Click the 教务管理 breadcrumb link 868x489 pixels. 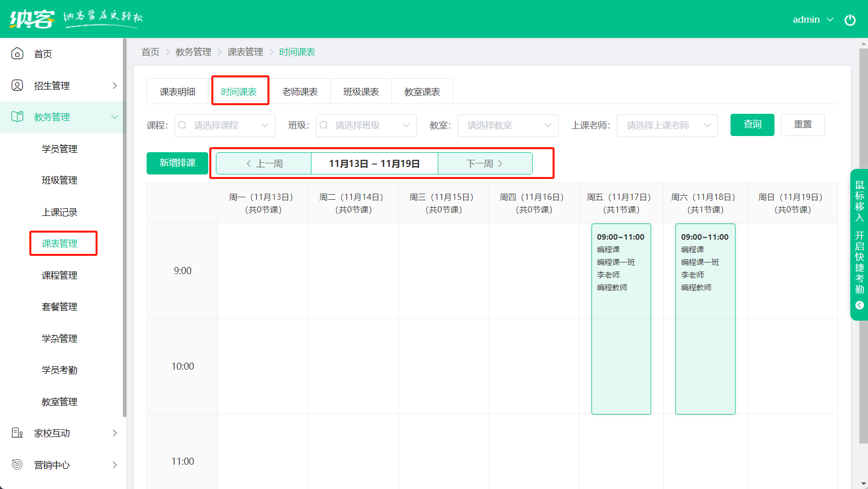point(193,52)
